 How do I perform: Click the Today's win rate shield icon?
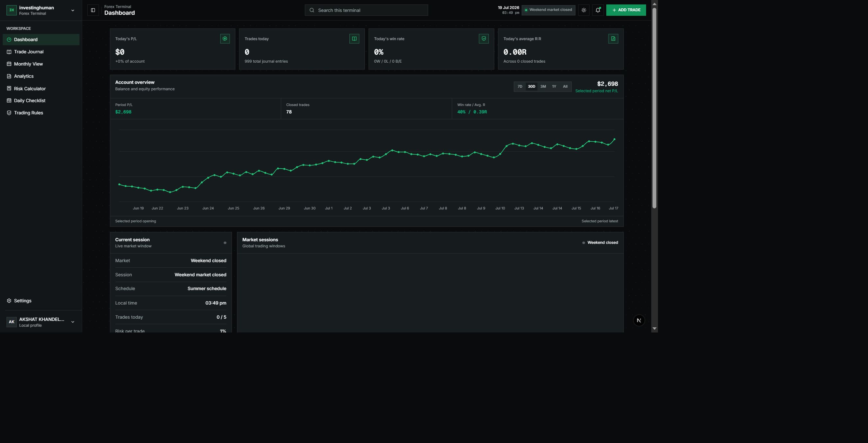tap(484, 39)
